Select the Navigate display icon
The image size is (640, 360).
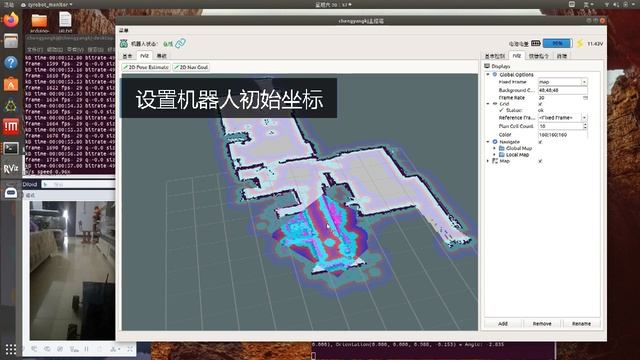click(x=495, y=142)
